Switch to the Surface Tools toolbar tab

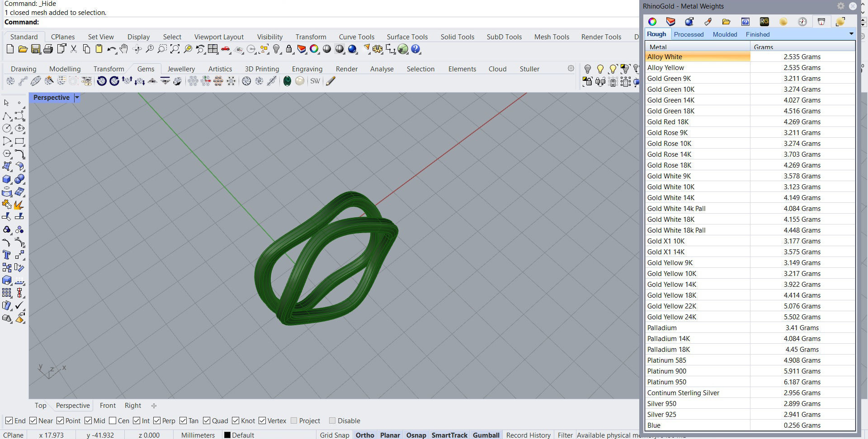[407, 37]
